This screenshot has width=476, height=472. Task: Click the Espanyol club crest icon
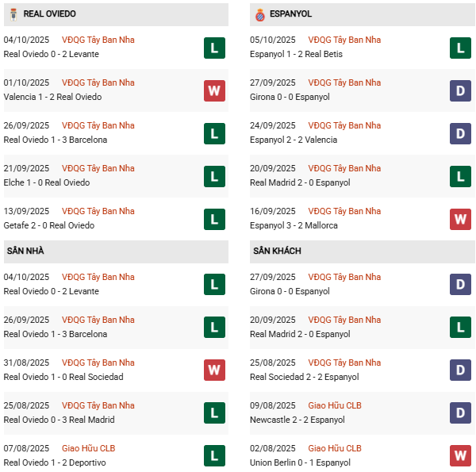[259, 14]
